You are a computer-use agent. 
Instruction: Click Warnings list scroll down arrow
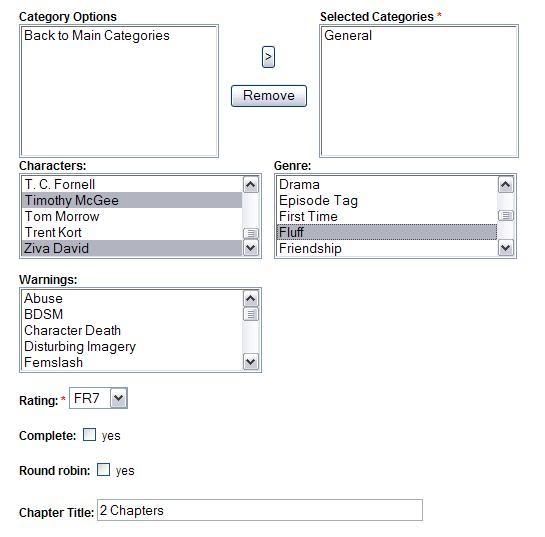tap(251, 362)
